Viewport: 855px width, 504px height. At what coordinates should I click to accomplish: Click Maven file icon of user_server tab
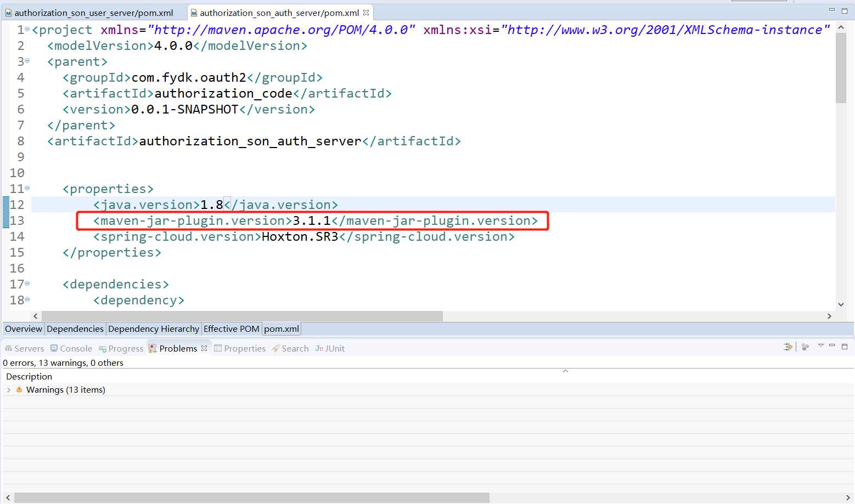[x=8, y=13]
